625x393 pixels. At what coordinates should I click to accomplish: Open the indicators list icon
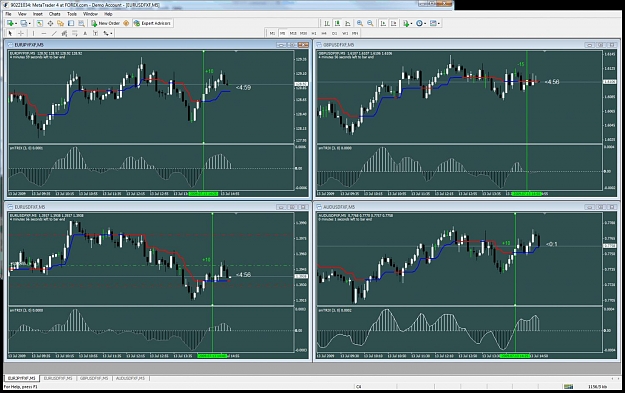406,23
